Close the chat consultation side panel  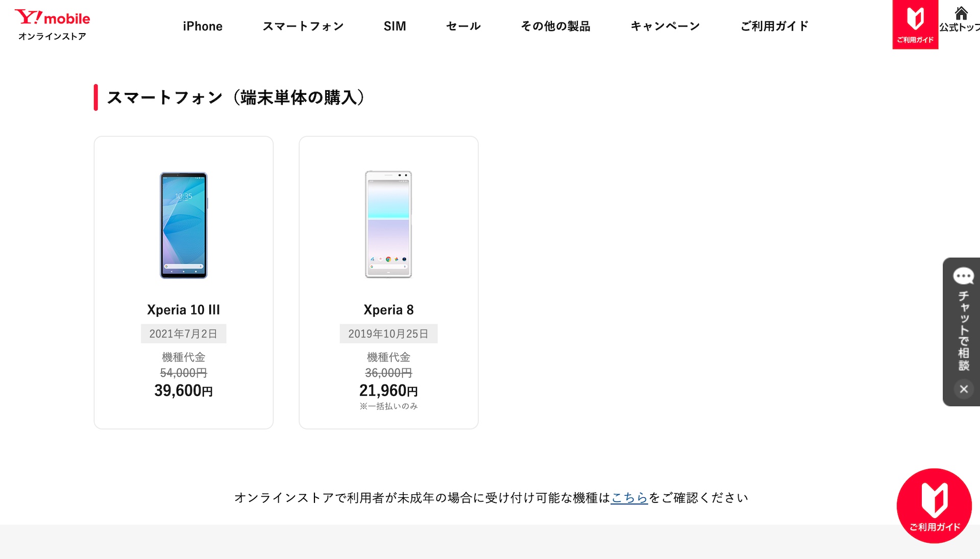963,389
